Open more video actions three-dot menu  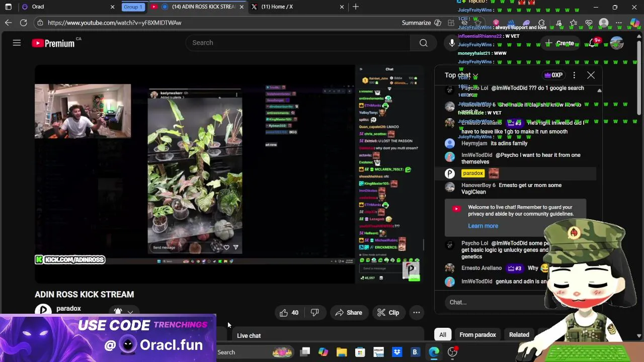[x=417, y=313]
